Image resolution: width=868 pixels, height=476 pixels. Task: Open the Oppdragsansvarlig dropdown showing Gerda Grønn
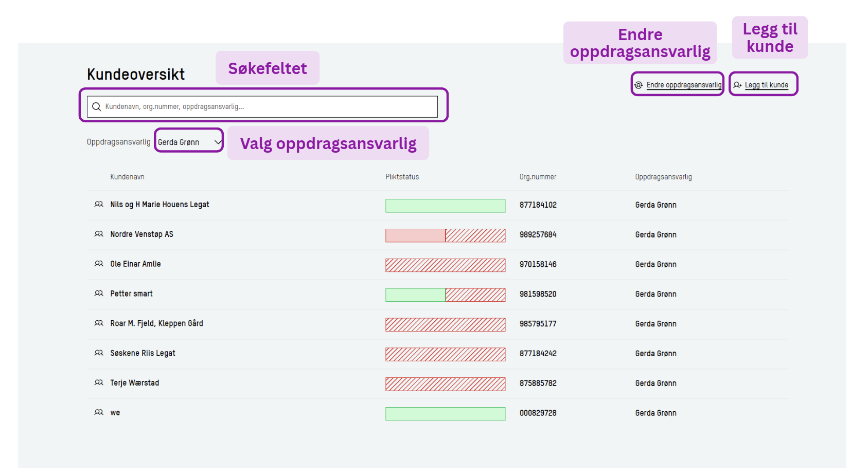coord(189,142)
